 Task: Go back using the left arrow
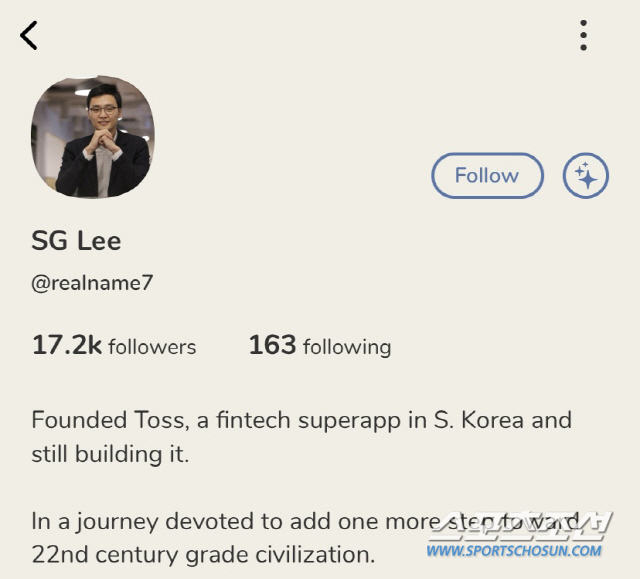pos(29,35)
